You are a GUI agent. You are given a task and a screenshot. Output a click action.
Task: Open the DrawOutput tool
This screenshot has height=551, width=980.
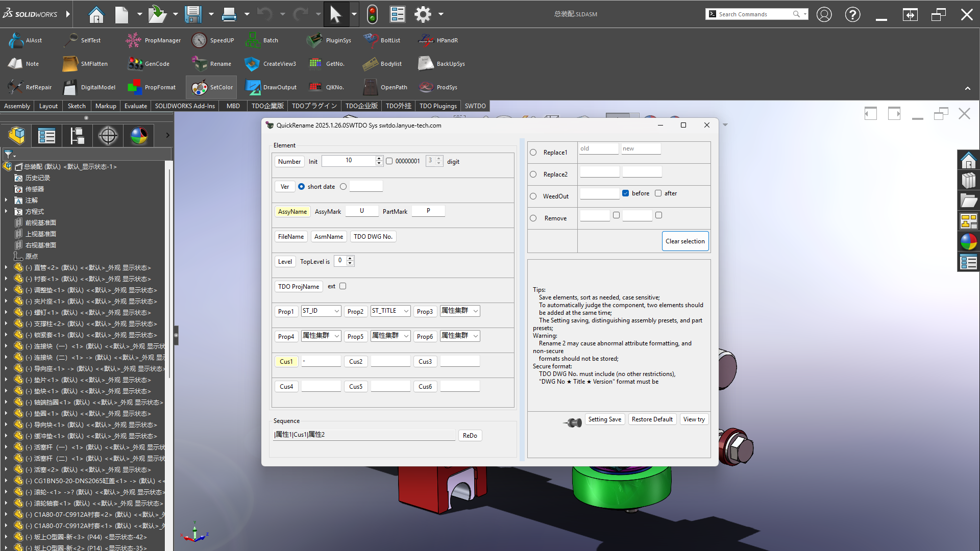tap(252, 87)
